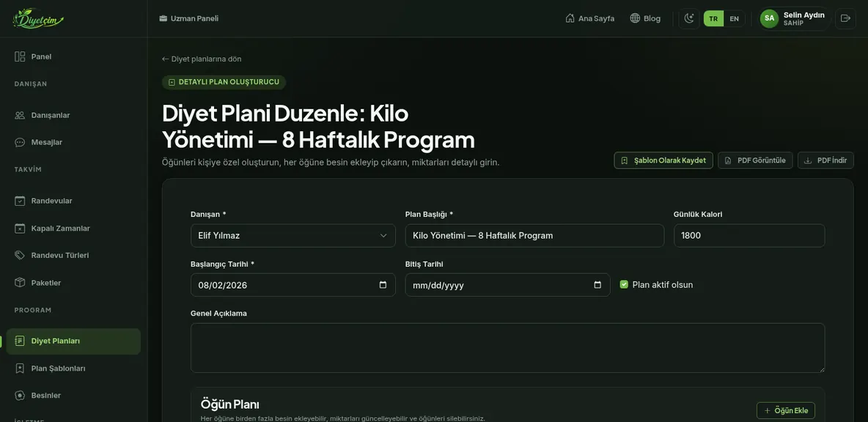Click the Danışanlar people icon

(x=20, y=115)
